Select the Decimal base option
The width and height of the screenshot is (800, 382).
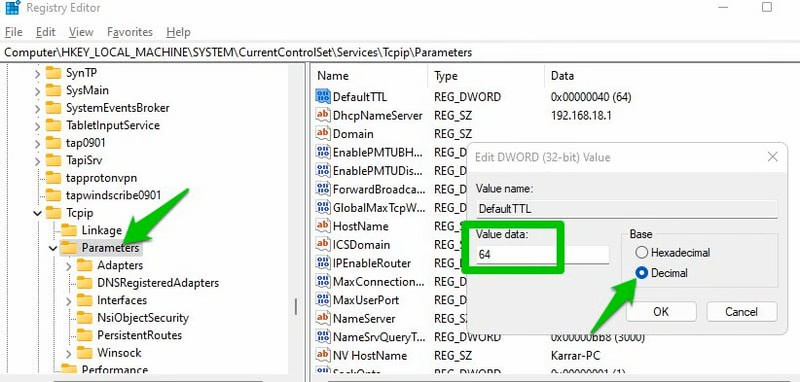(641, 273)
